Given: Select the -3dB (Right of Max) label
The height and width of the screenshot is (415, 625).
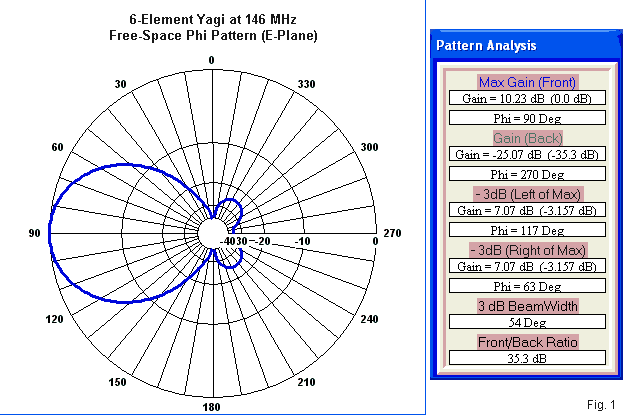Looking at the screenshot, I should tap(527, 248).
